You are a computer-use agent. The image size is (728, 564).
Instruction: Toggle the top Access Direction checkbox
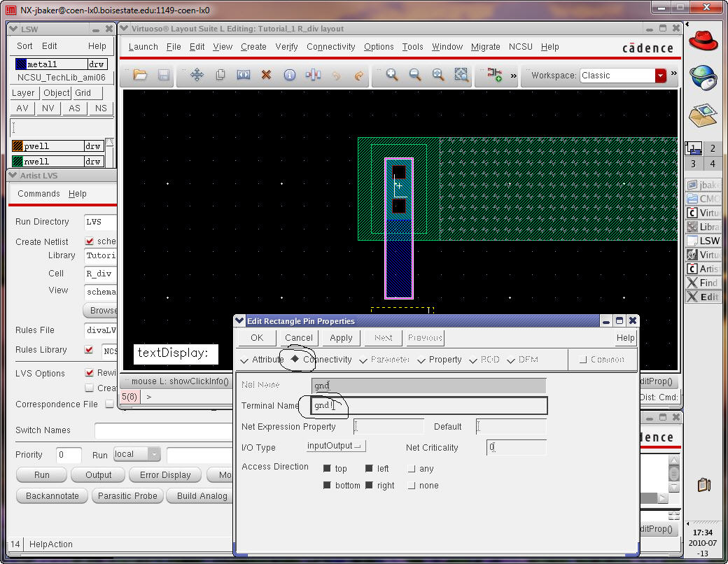[328, 469]
